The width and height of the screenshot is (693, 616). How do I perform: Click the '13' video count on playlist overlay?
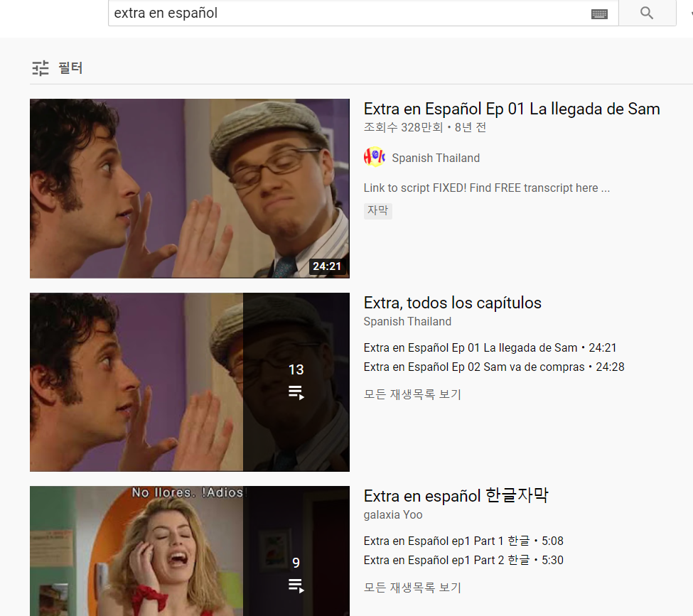pos(296,369)
